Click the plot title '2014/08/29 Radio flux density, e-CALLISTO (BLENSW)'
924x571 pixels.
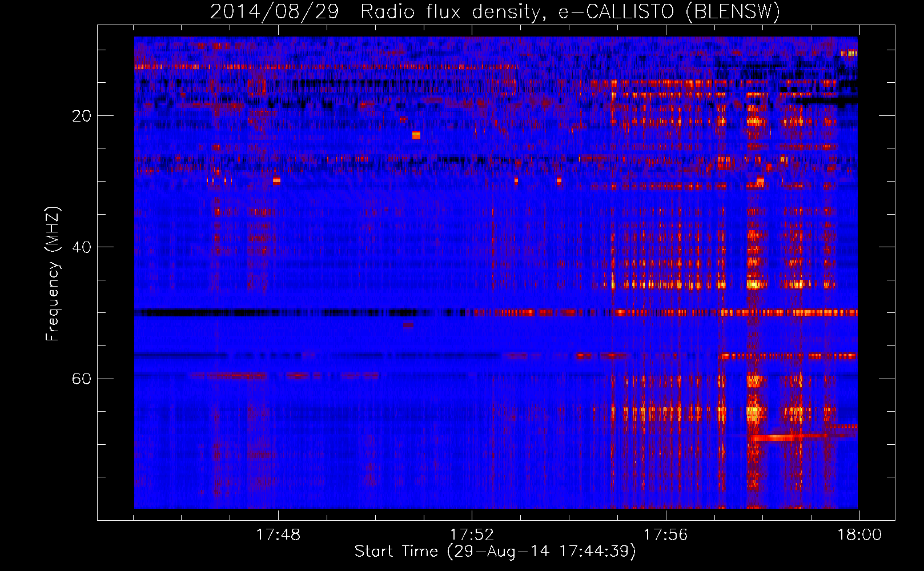click(495, 11)
